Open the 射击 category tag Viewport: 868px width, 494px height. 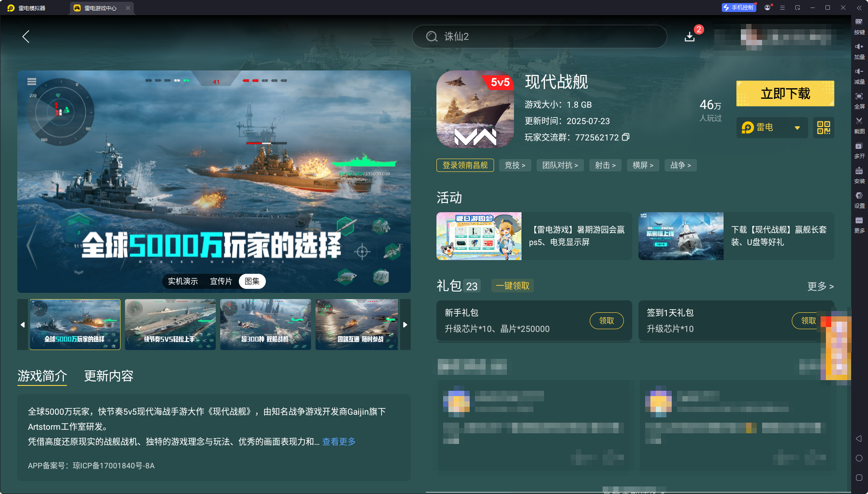click(x=605, y=165)
